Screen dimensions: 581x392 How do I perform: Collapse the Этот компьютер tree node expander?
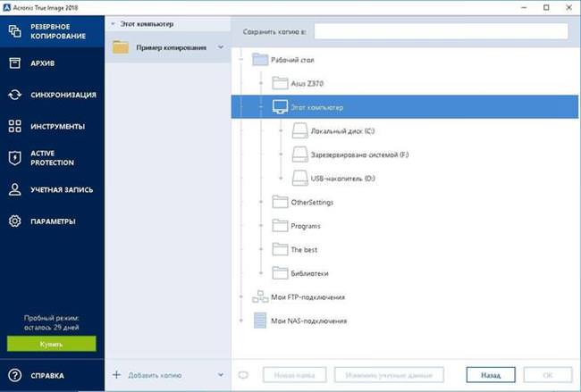tap(261, 107)
